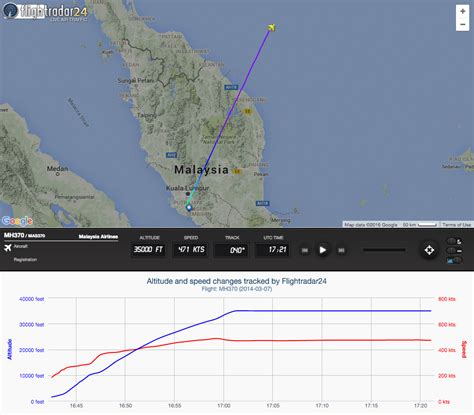Click the aircraft silhouette icon beside Aircraft label
Screen dimensions: 474x415
point(8,248)
